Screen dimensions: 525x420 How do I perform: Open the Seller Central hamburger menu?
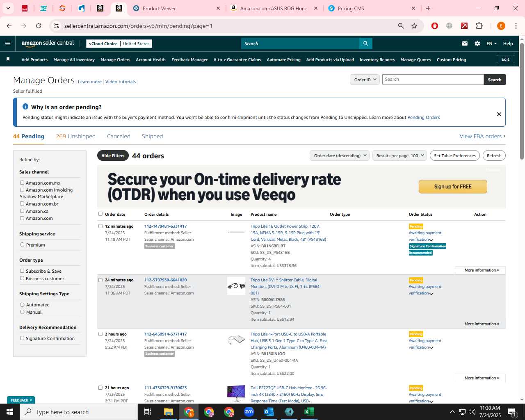[8, 43]
